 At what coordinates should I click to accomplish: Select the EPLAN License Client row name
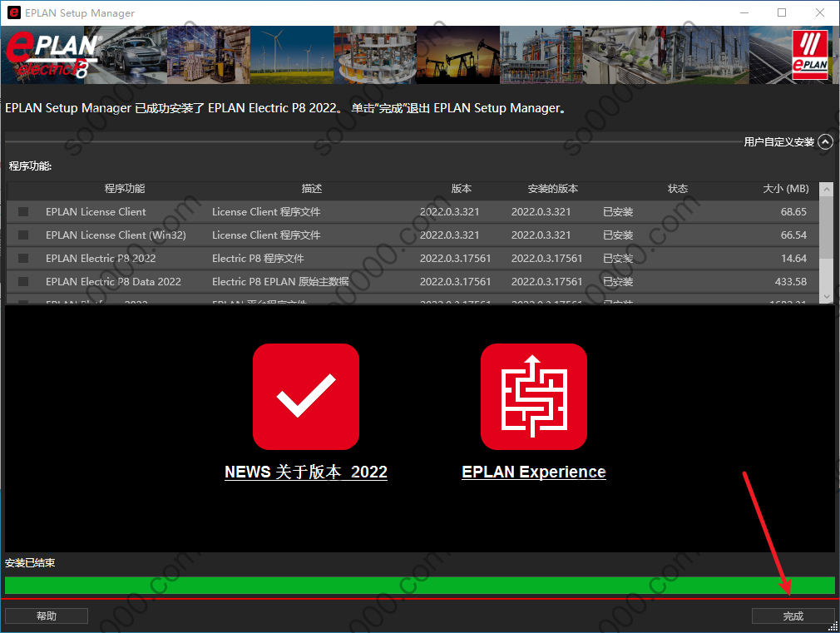[96, 212]
